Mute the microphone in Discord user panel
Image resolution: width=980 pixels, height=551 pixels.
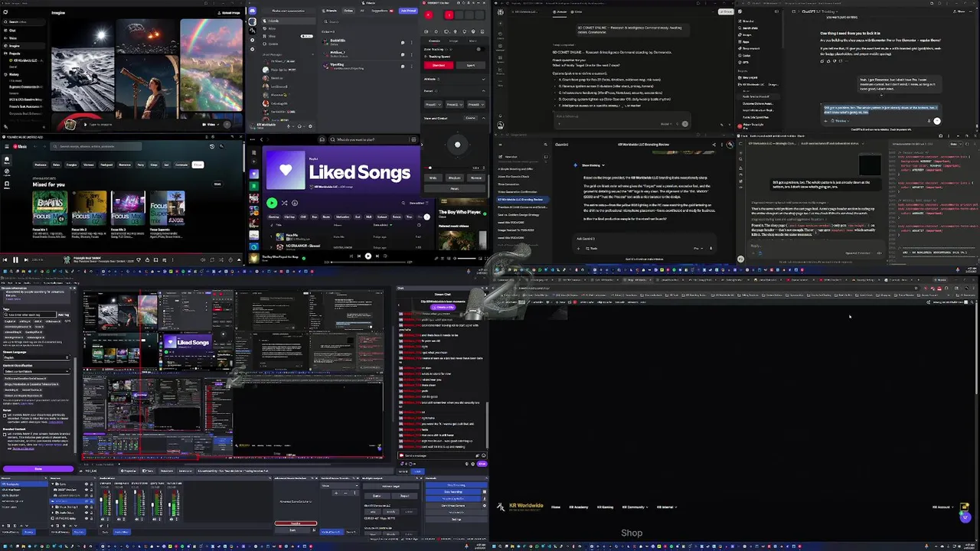coord(289,126)
